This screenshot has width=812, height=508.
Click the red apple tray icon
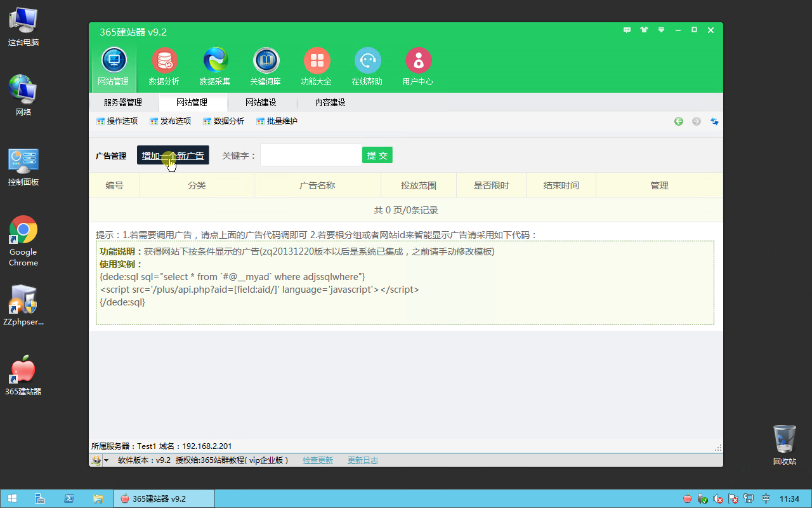[688, 499]
